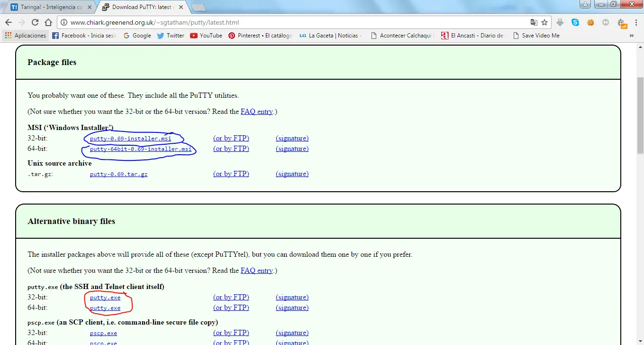Click '(or by FTP)' for 64-bit putty.exe
The width and height of the screenshot is (644, 345).
[x=231, y=308]
